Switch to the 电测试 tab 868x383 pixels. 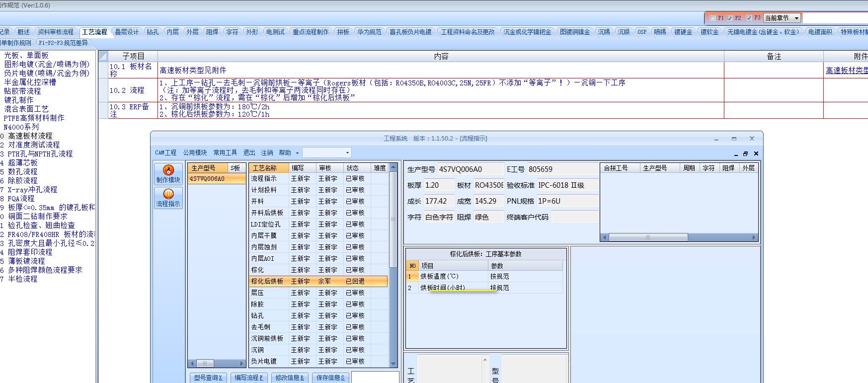(x=275, y=32)
